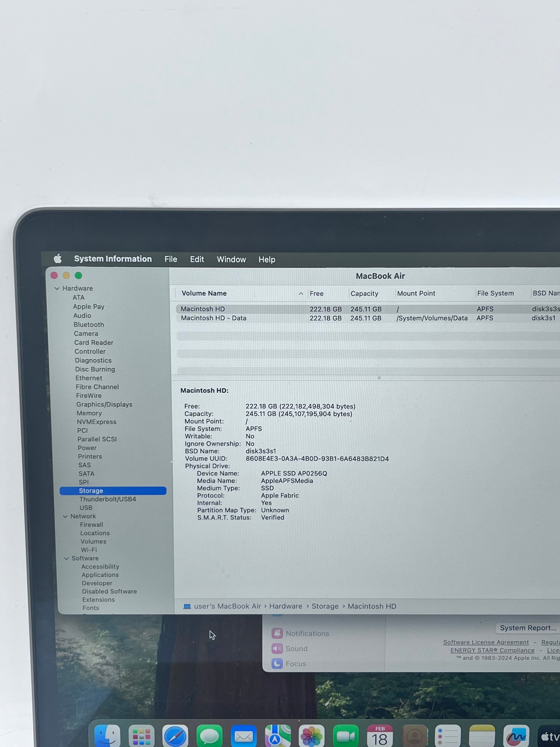Select Apple Pay in the sidebar

[89, 307]
